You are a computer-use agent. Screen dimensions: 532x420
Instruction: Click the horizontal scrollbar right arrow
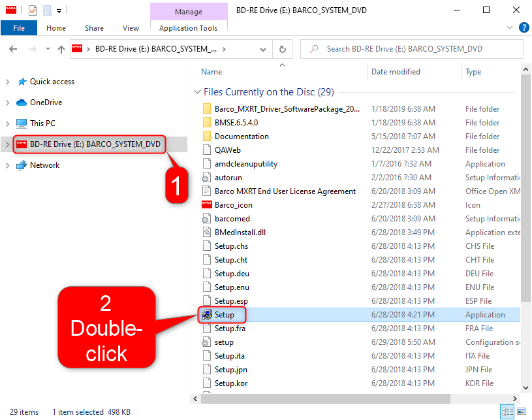point(515,398)
